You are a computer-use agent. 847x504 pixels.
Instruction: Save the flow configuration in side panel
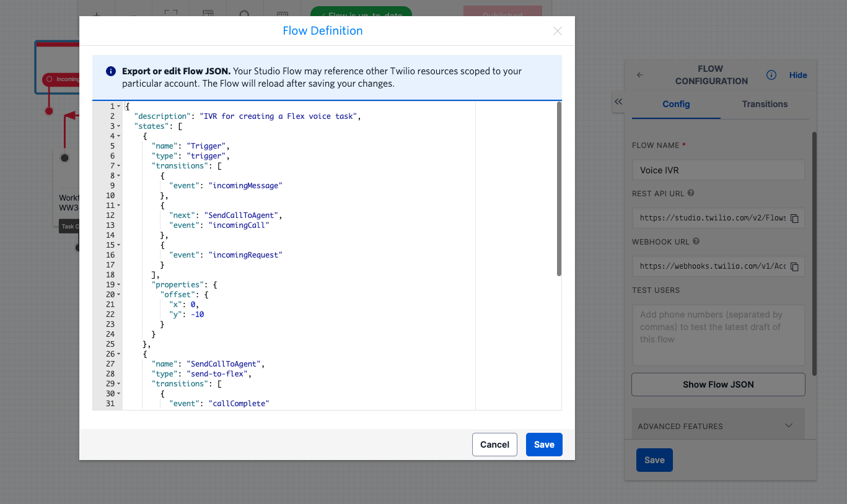point(654,460)
